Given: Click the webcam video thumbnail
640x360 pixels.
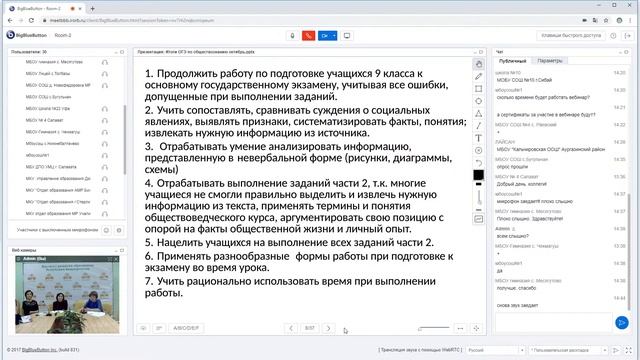Looking at the screenshot, I should click(67, 295).
